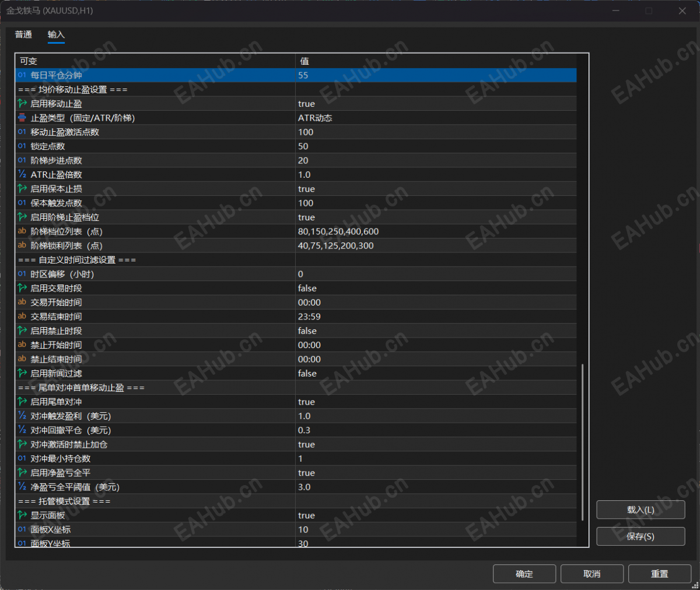Click the integer icon beside 移动止盈激活点数
The height and width of the screenshot is (590, 700).
(22, 132)
